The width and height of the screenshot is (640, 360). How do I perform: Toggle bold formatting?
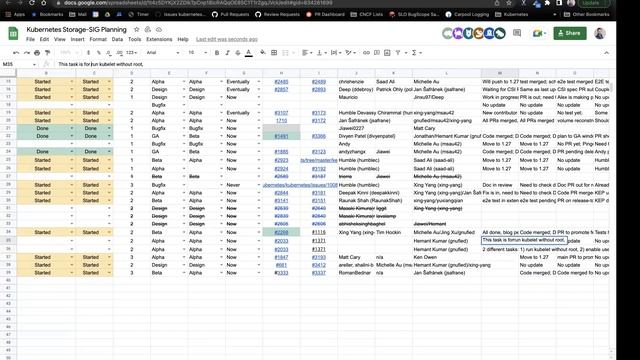(217, 53)
